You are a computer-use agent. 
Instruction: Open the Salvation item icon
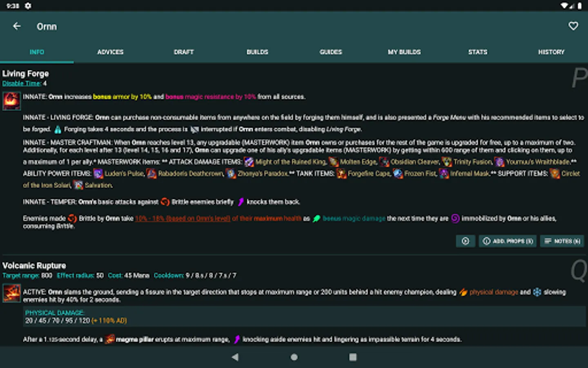[78, 185]
